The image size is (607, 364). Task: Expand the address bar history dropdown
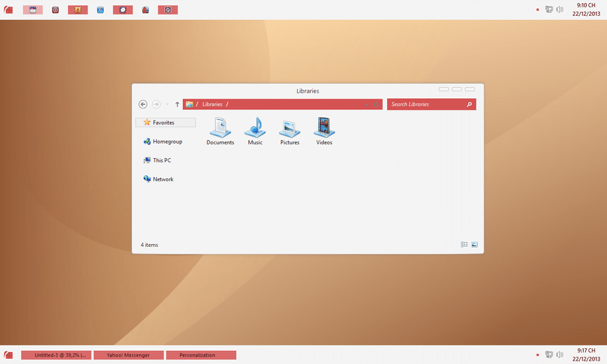(366, 105)
